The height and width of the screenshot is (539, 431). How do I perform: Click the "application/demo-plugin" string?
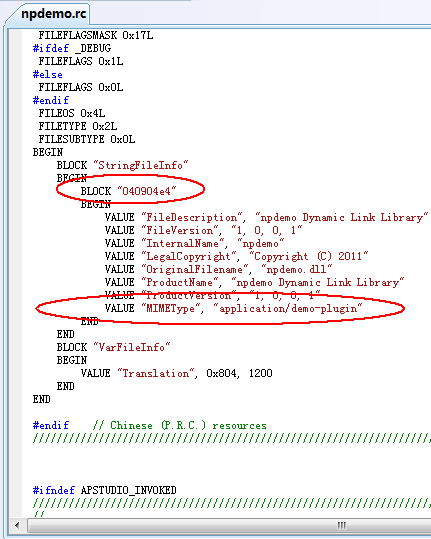click(x=287, y=308)
